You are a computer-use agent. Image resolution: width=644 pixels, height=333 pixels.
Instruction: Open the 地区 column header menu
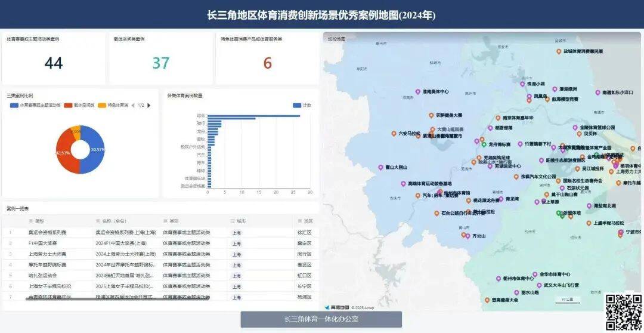(x=300, y=221)
